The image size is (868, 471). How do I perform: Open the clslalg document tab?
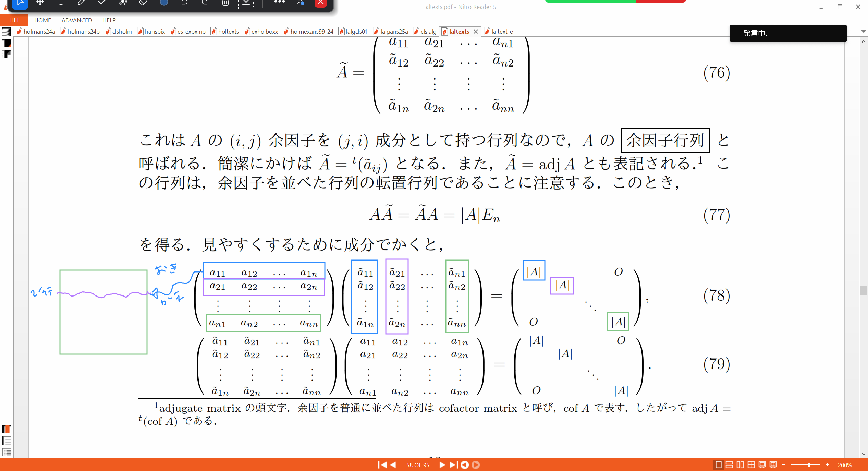pyautogui.click(x=425, y=32)
